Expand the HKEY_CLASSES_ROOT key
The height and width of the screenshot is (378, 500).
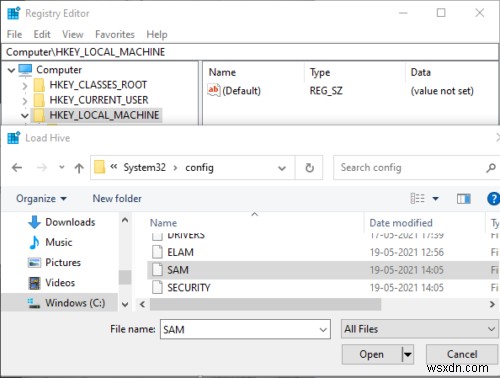point(25,86)
